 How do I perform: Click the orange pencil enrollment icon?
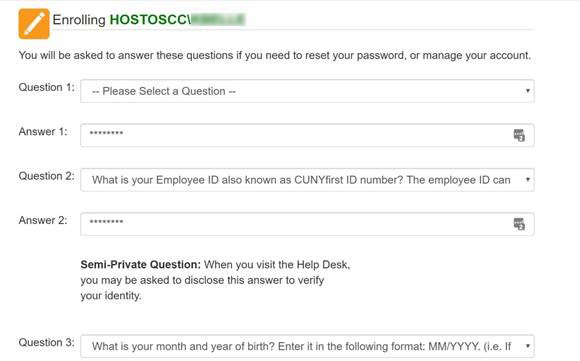34,24
